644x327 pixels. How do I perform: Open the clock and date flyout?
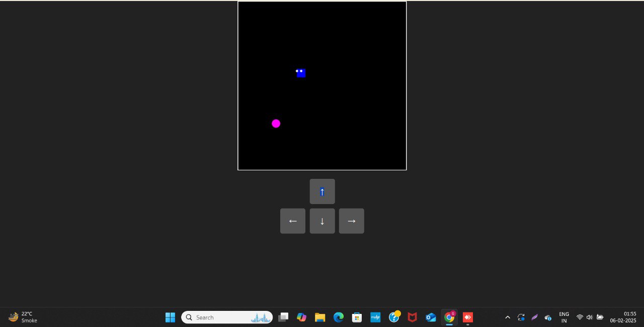click(623, 317)
